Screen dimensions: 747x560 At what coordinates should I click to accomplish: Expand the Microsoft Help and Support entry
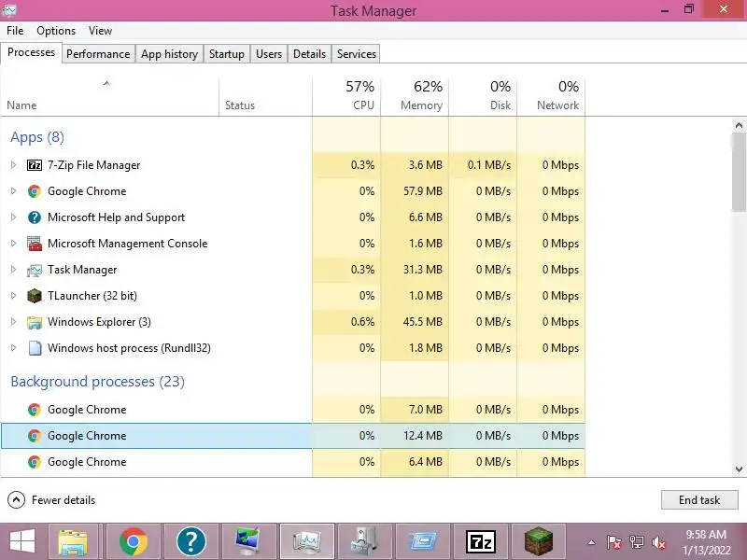pyautogui.click(x=13, y=217)
